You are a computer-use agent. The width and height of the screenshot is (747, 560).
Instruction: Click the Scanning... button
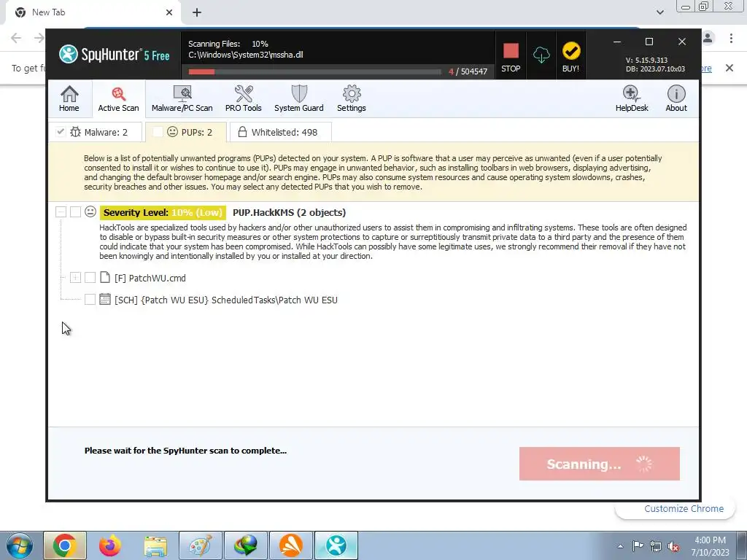[x=600, y=463]
